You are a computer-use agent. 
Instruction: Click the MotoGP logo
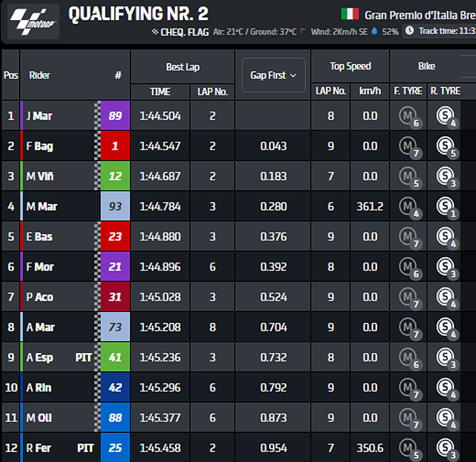33,21
